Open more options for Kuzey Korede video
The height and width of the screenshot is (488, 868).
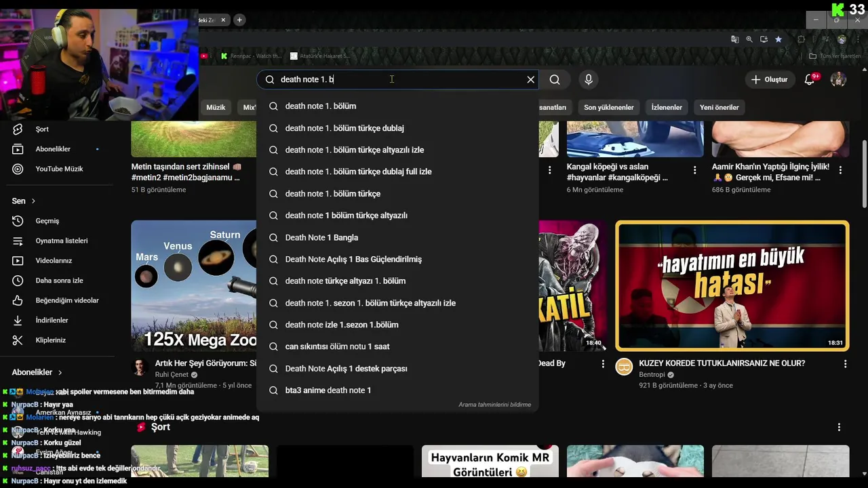tap(845, 364)
